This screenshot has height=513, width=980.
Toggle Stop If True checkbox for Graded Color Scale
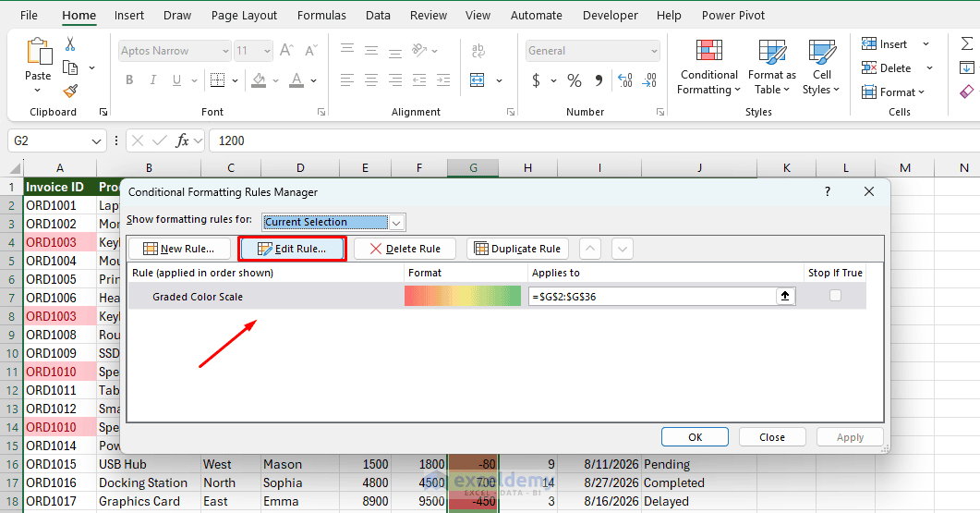tap(835, 295)
